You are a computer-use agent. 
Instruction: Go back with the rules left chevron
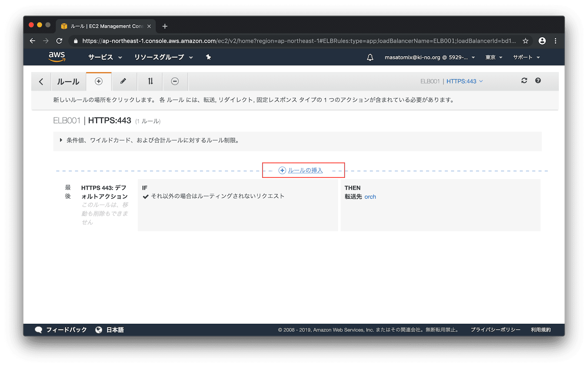[x=41, y=82]
